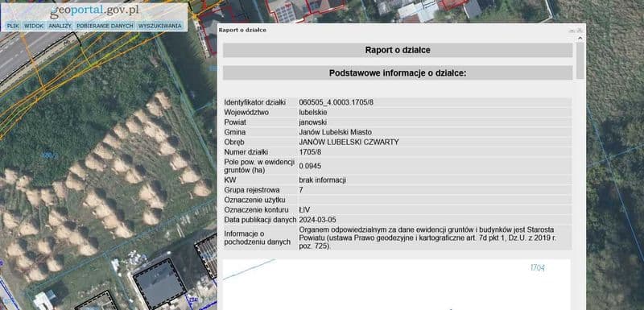
Task: Click the contour designation ŁIV
Action: [x=304, y=210]
